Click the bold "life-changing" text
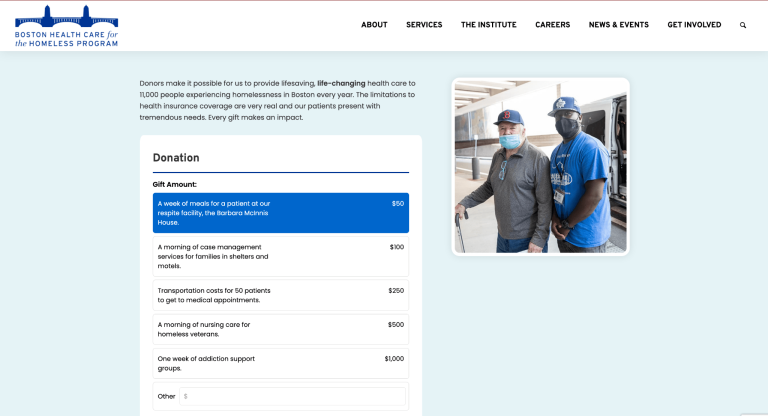 point(350,82)
